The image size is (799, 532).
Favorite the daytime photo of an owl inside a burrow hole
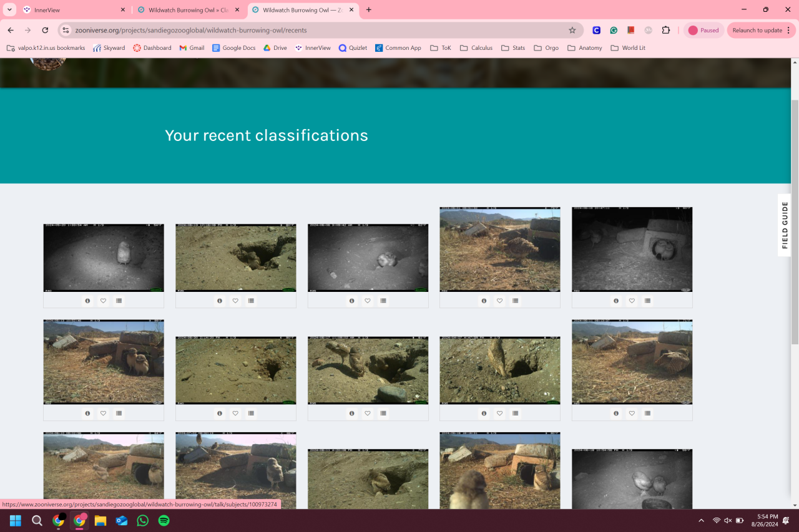[235, 301]
